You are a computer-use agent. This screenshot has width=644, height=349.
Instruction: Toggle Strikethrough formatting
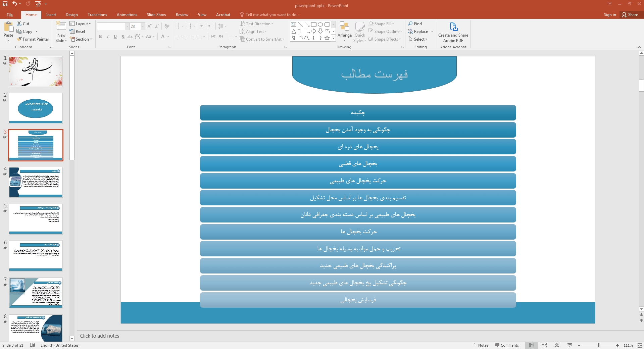pyautogui.click(x=130, y=37)
